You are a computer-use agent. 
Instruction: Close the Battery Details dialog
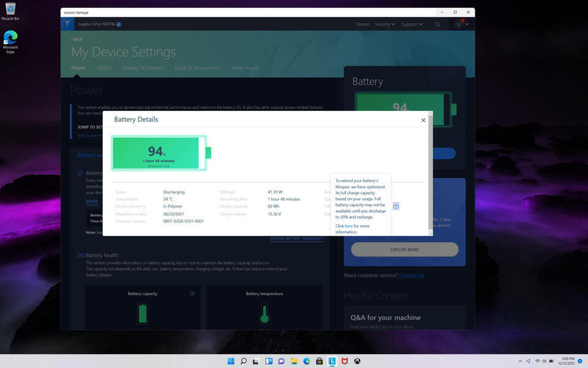[423, 120]
